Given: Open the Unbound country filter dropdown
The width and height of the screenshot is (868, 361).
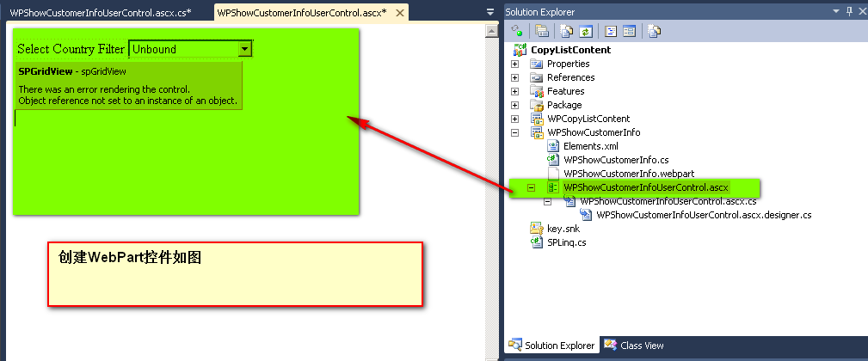Looking at the screenshot, I should 244,49.
